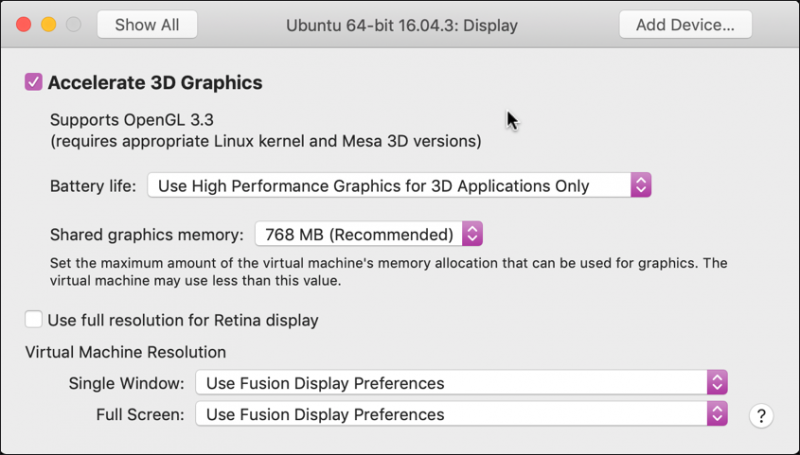Click the Show All button
Viewport: 800px width, 455px height.
(147, 24)
